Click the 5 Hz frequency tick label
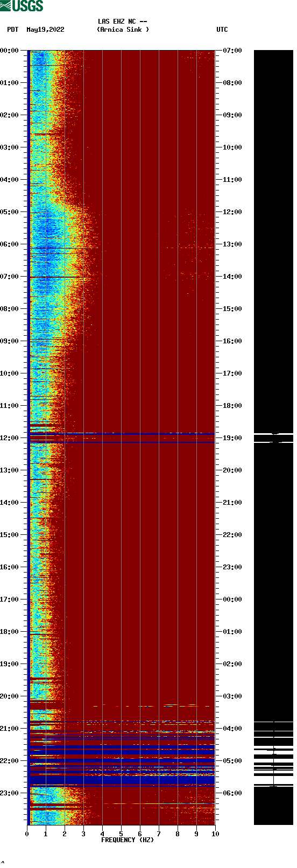The width and height of the screenshot is (297, 868). point(121,834)
